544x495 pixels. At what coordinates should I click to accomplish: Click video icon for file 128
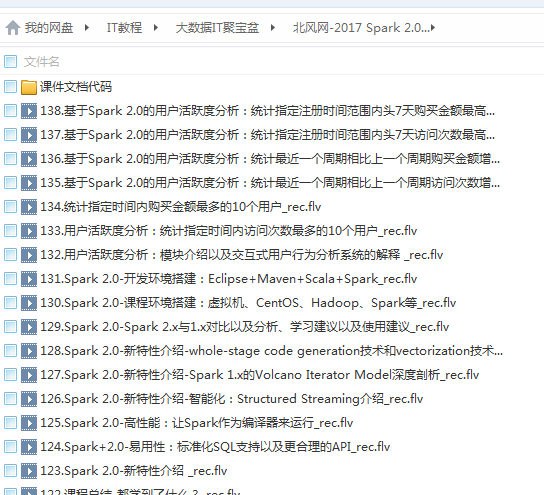click(29, 351)
